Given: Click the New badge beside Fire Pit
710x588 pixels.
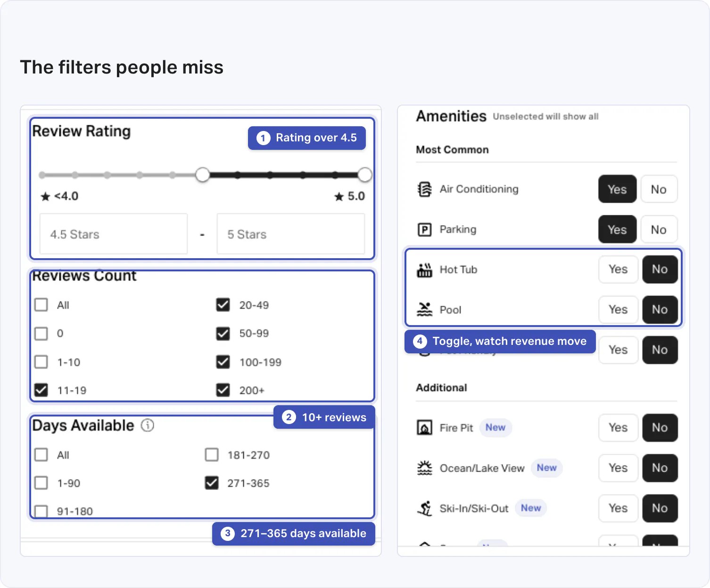Looking at the screenshot, I should pyautogui.click(x=495, y=427).
